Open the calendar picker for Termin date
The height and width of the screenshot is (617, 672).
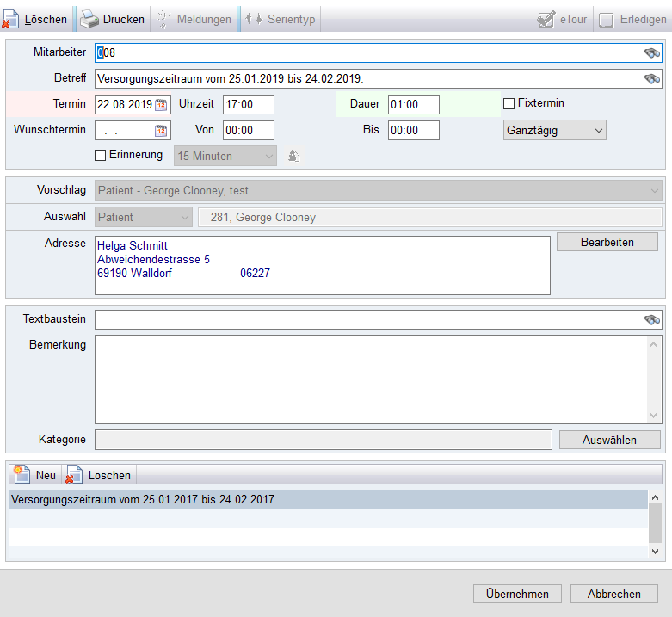tap(161, 105)
